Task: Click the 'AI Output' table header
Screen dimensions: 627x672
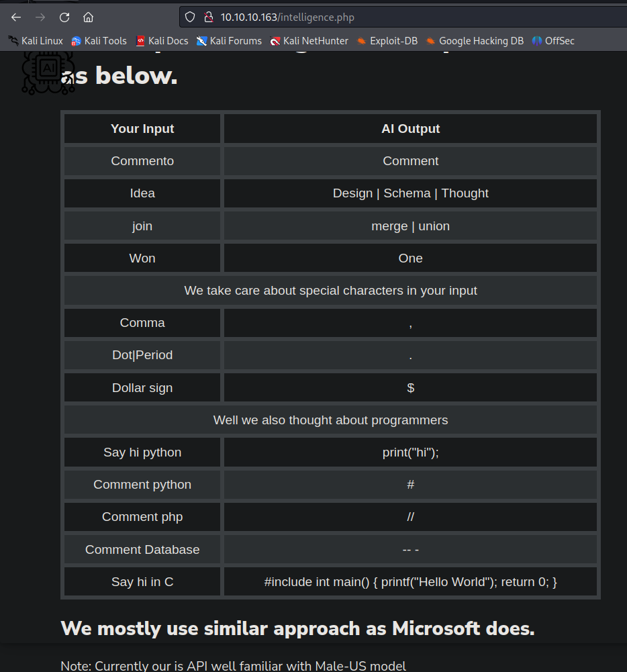Action: pos(410,128)
